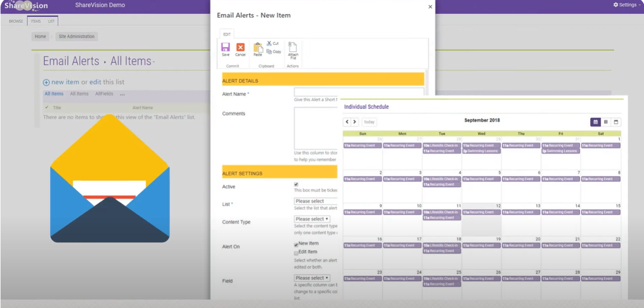Open '2p Swimming Lessons' event on Friday 31
The image size is (644, 308).
tap(561, 151)
